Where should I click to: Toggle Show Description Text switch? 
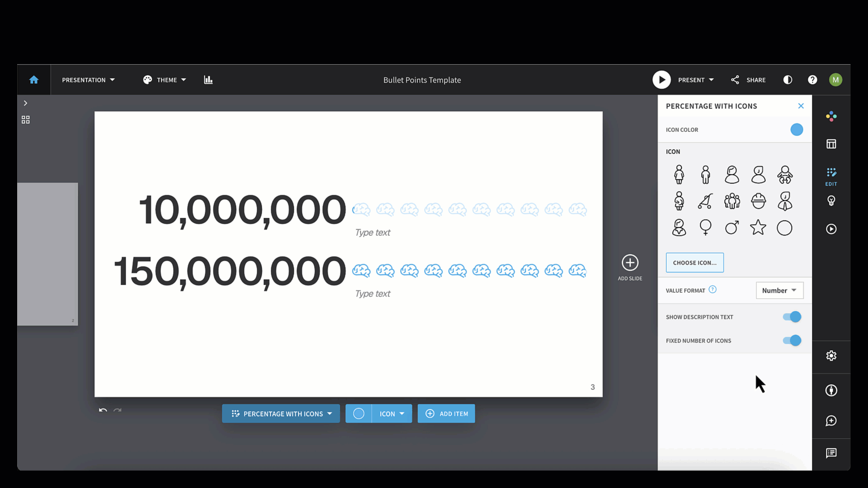792,317
